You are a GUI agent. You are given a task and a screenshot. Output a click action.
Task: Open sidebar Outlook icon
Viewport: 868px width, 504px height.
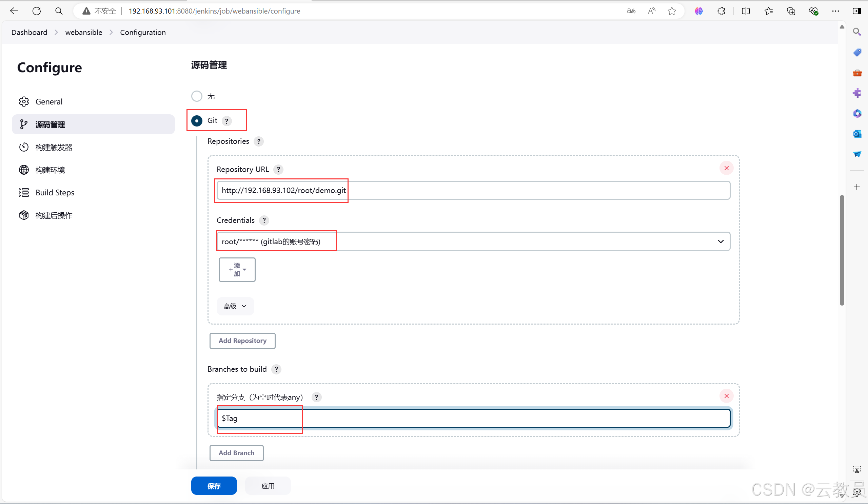pos(857,134)
